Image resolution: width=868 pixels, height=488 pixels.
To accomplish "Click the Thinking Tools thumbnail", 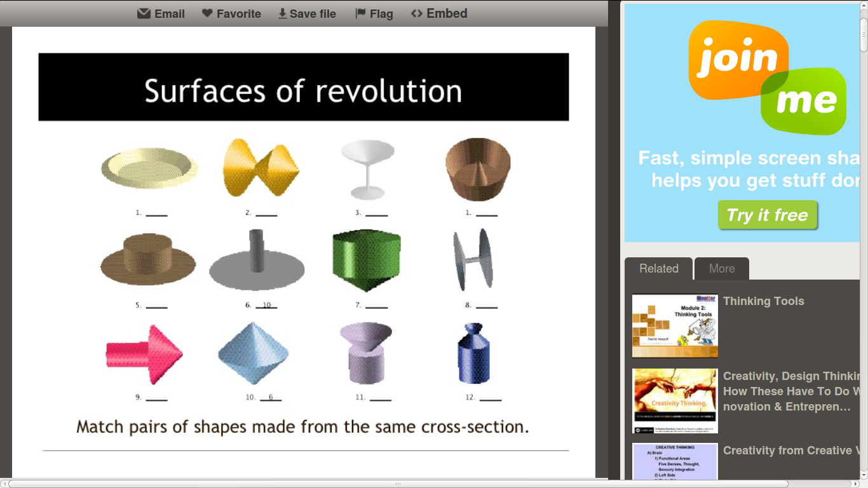I will (675, 326).
